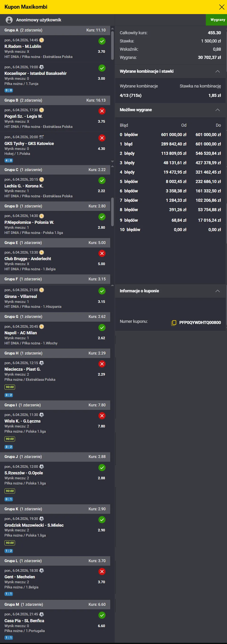Image resolution: width=227 pixels, height=644 pixels.
Task: Click the 3:2 score badge under Nieciecza - Piast G.
Action: (x=9, y=395)
